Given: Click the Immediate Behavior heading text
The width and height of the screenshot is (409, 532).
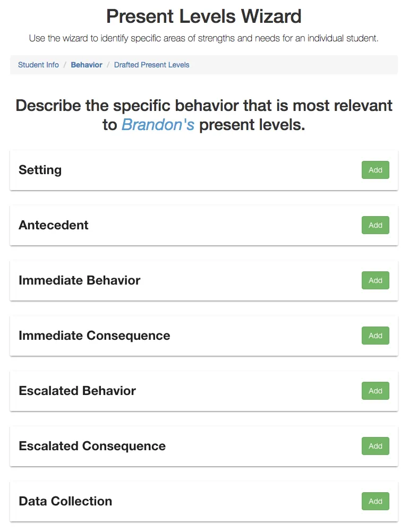Looking at the screenshot, I should pyautogui.click(x=79, y=280).
